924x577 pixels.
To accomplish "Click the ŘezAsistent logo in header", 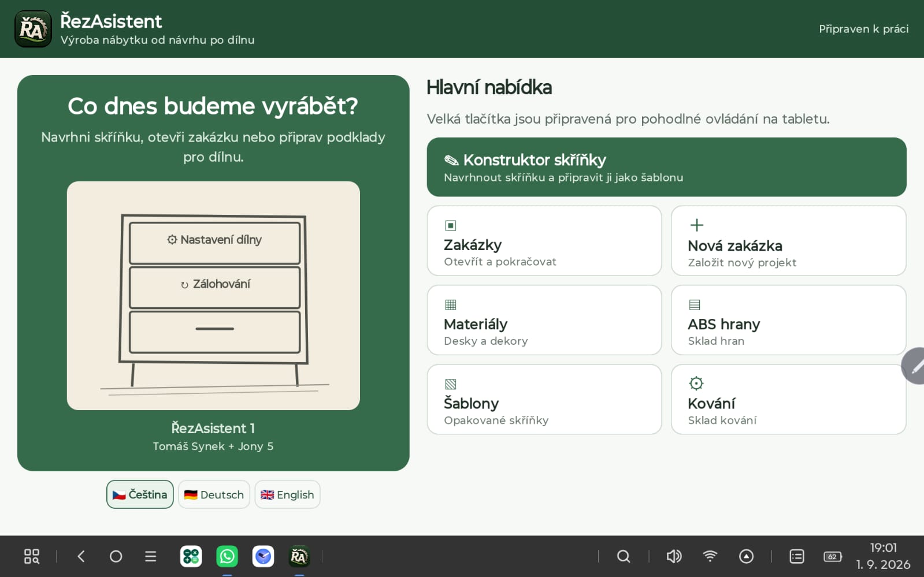I will coord(33,29).
